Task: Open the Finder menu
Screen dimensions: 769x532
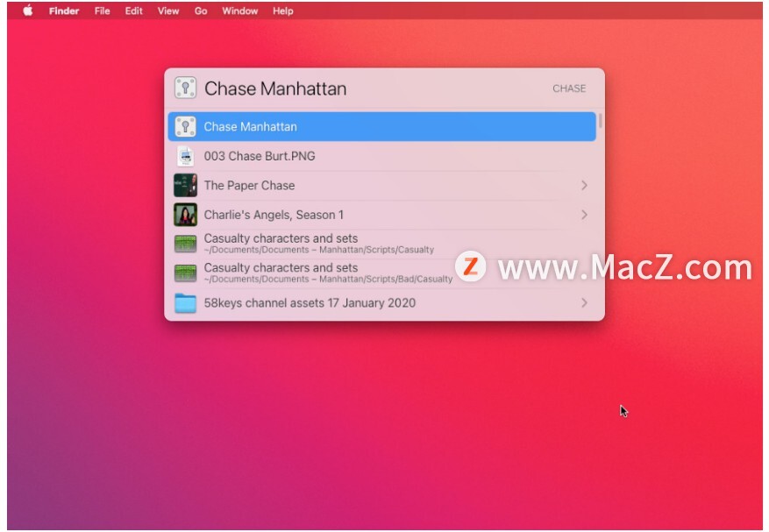Action: click(x=64, y=11)
